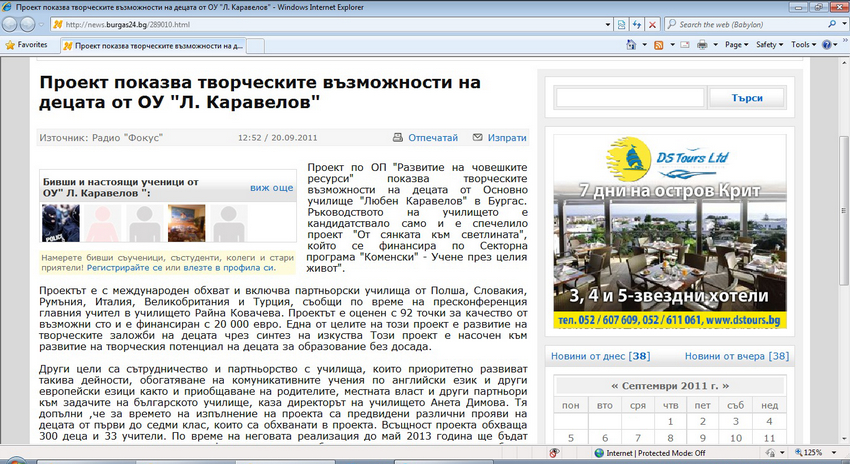Screen dimensions: 850x464
Task: Click the Refresh page icon
Action: (637, 25)
